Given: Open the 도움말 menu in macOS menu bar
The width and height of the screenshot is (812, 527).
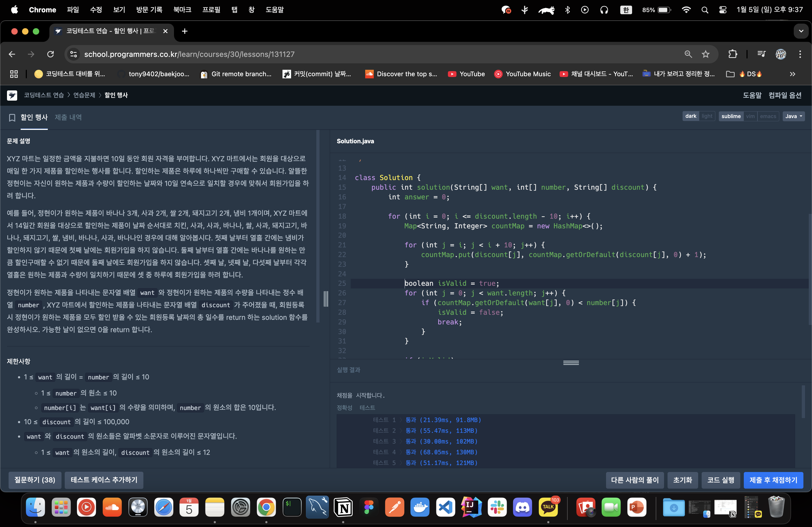Looking at the screenshot, I should [275, 10].
